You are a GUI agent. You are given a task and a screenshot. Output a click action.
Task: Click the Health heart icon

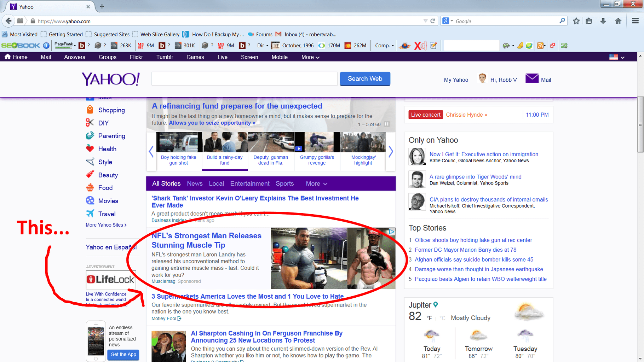[x=90, y=149]
